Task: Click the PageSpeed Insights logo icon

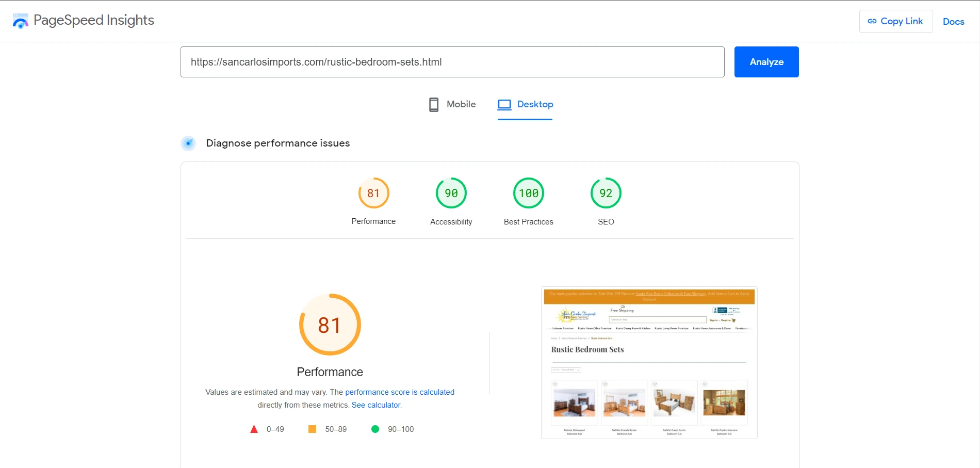Action: (x=21, y=21)
